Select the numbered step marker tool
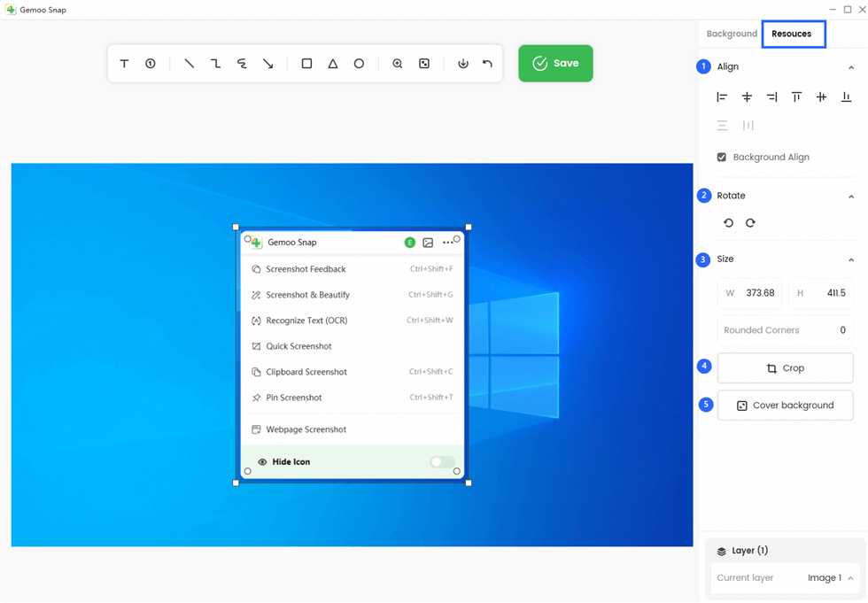This screenshot has width=868, height=603. click(150, 64)
